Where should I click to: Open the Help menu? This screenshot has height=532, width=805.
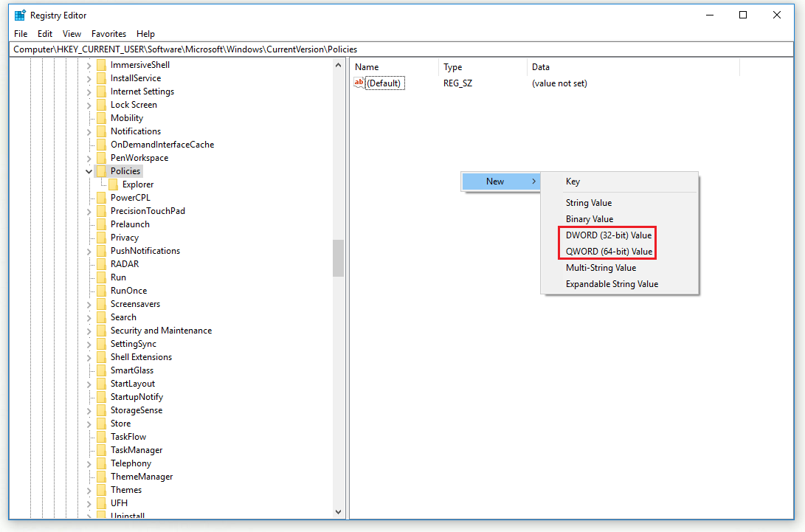point(145,34)
